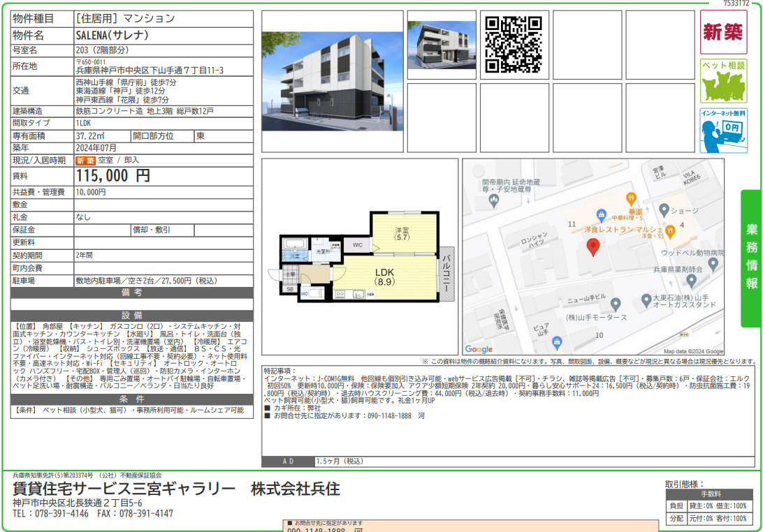763x532 pixels.
Task: Click the 兵庫県薬剤師会 map pin
Action: click(692, 281)
